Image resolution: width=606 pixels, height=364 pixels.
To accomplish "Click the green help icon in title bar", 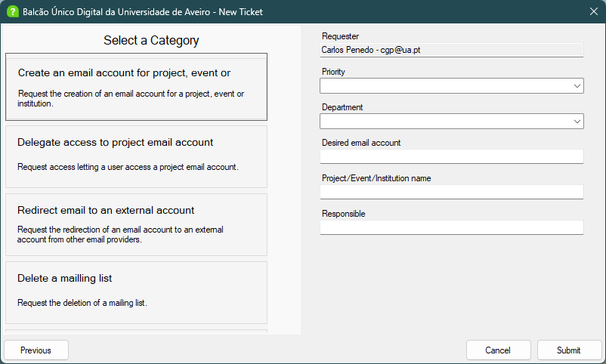I will (x=12, y=11).
